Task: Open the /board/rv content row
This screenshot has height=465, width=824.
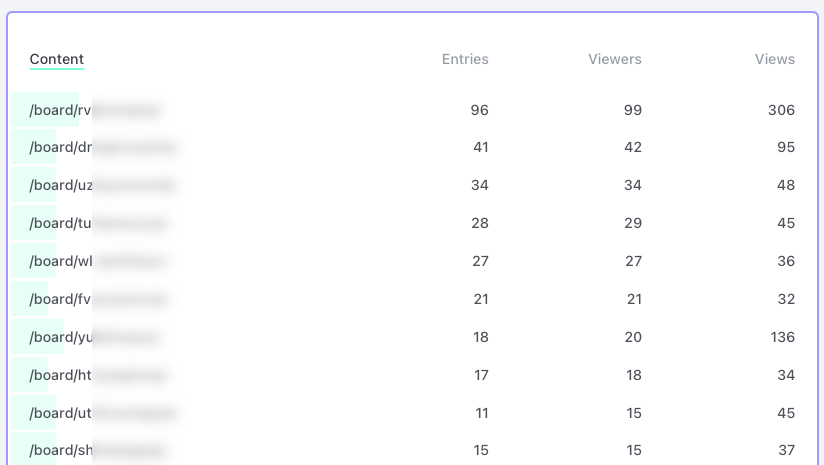Action: 412,110
